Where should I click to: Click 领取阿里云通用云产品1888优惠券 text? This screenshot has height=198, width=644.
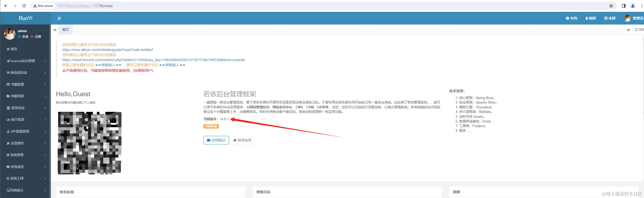click(x=89, y=45)
